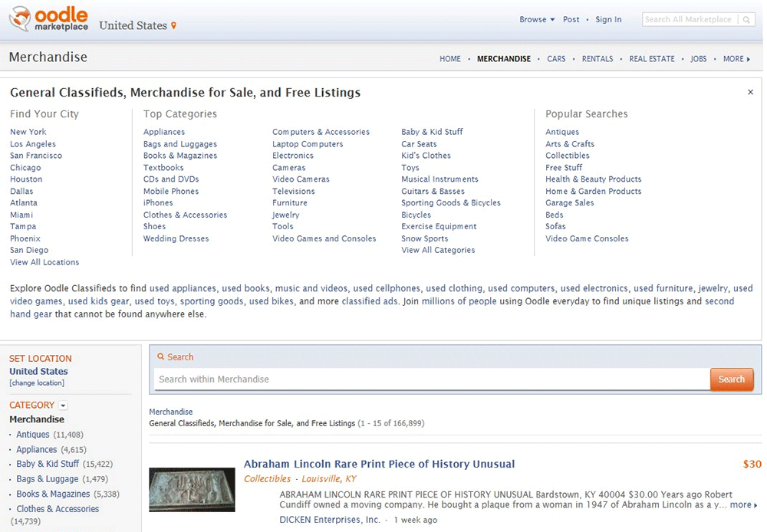Open the Cars navigation tab

point(556,59)
